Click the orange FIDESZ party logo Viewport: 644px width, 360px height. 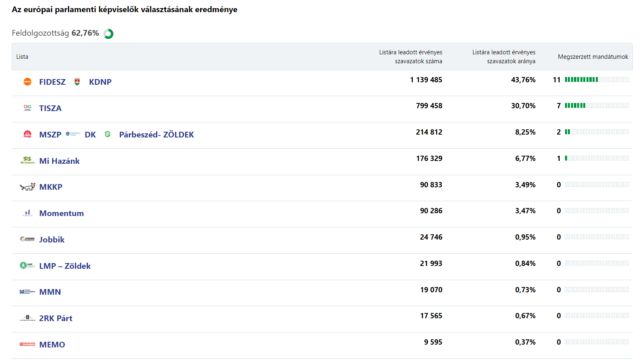(x=28, y=81)
